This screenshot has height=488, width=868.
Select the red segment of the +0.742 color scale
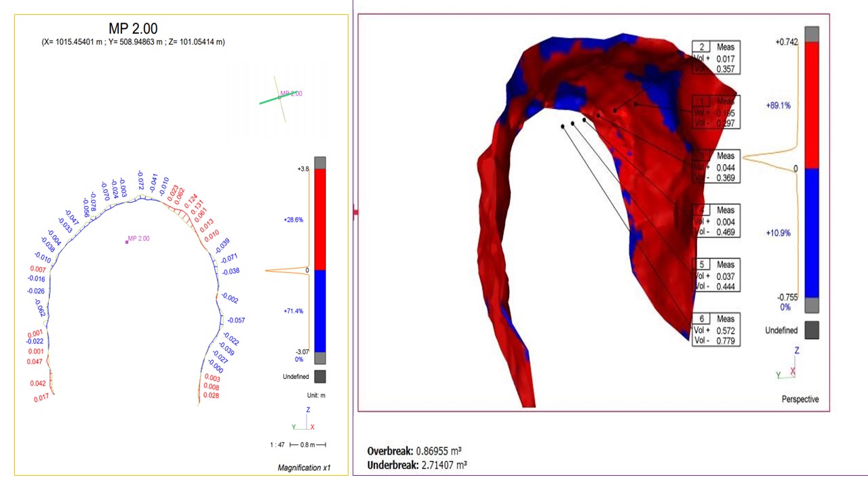pos(811,105)
